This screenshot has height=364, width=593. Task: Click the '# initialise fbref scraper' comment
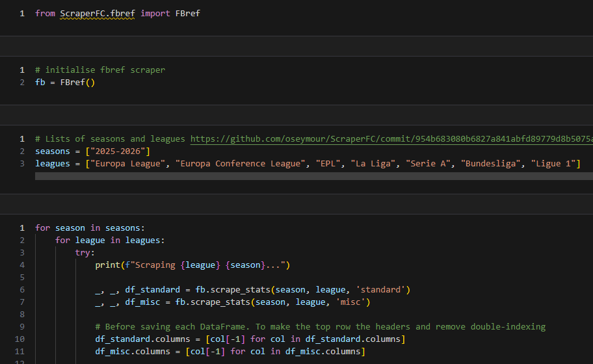(x=100, y=70)
